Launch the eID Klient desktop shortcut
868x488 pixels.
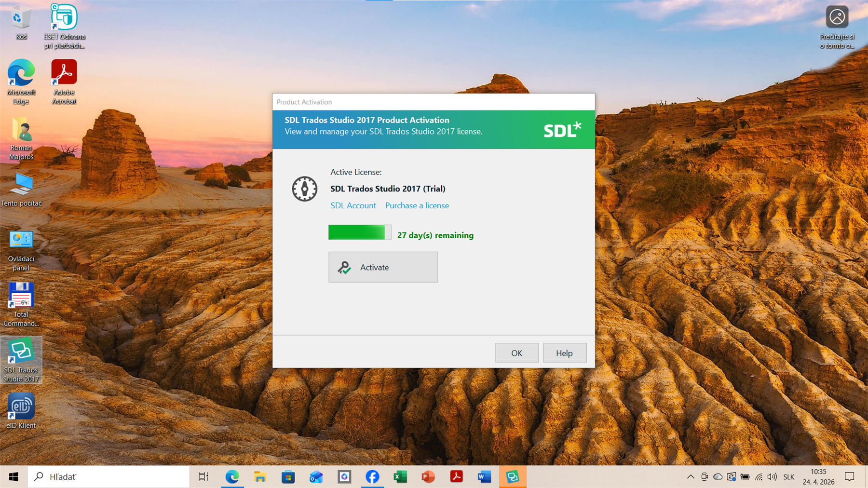(21, 407)
